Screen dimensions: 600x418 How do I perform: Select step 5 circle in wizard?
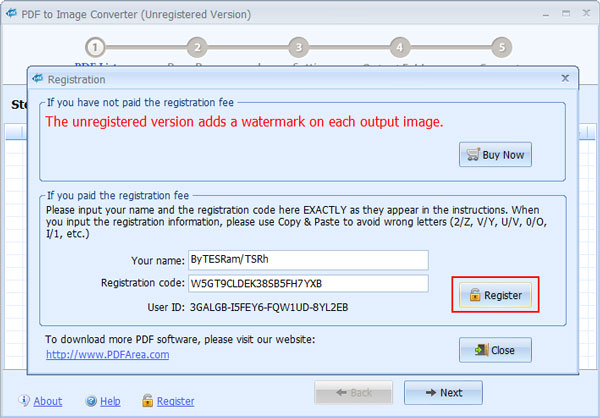tap(502, 47)
